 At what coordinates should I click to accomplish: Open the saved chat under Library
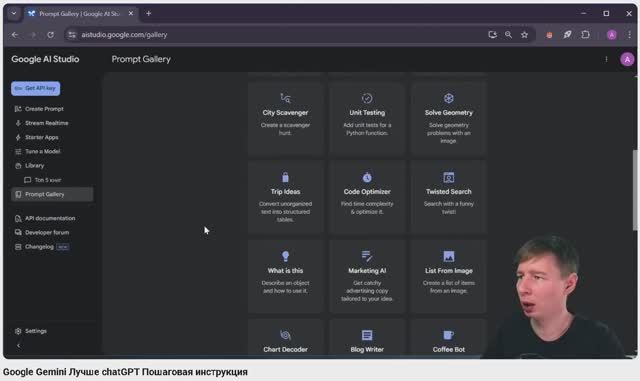coord(47,180)
